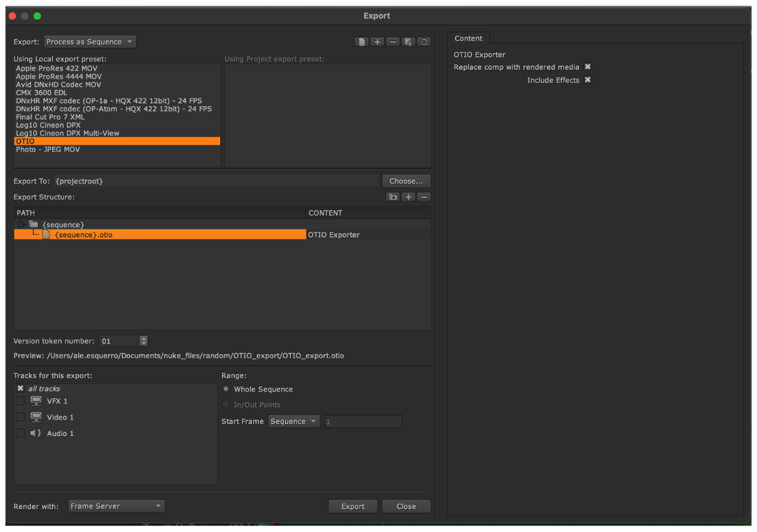Add a new folder to Export Structure
Screen dimensions: 757x532
click(393, 197)
